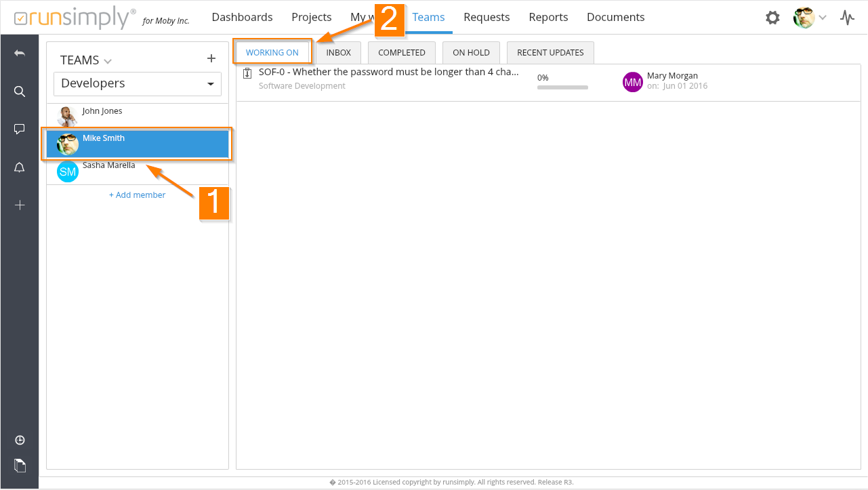Click the Add member link
This screenshot has width=868, height=490.
(x=137, y=195)
